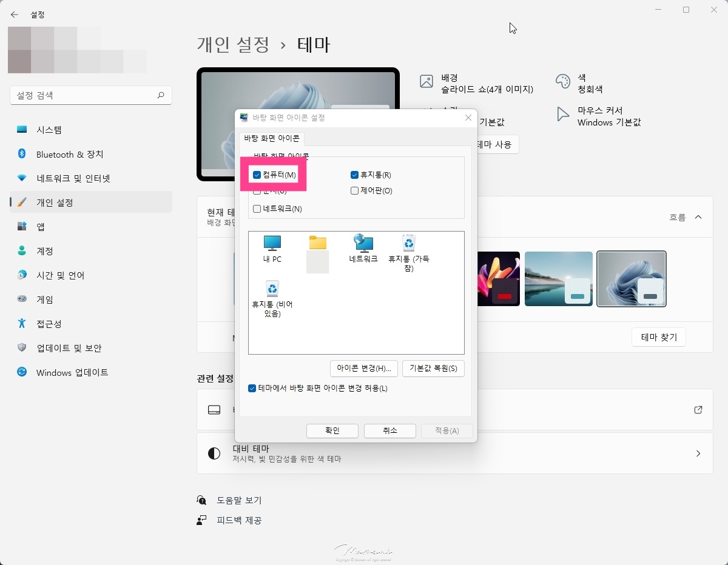Select the colorful dark theme with red accent

point(499,279)
